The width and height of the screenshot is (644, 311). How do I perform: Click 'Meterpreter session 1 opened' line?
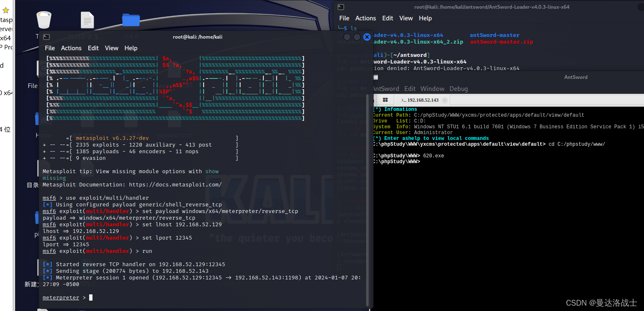(x=202, y=281)
